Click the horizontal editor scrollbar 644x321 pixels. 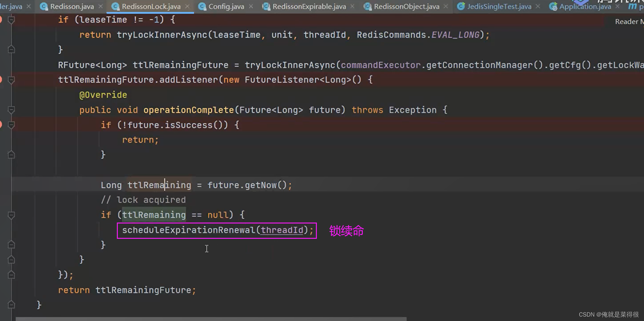click(x=211, y=319)
